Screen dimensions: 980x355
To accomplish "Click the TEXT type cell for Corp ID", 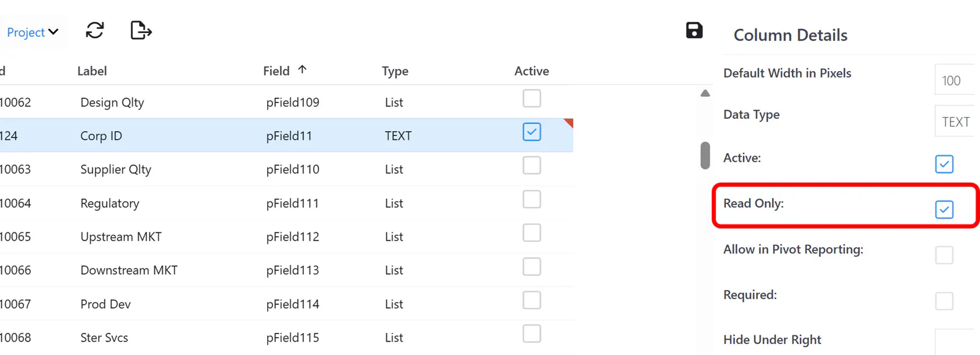I will pos(398,136).
